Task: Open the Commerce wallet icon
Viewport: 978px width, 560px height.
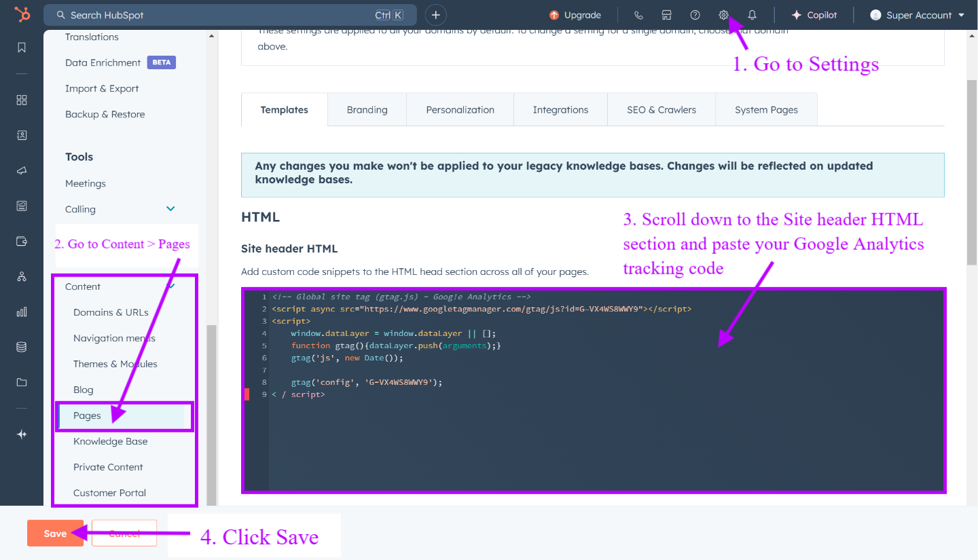Action: click(22, 241)
